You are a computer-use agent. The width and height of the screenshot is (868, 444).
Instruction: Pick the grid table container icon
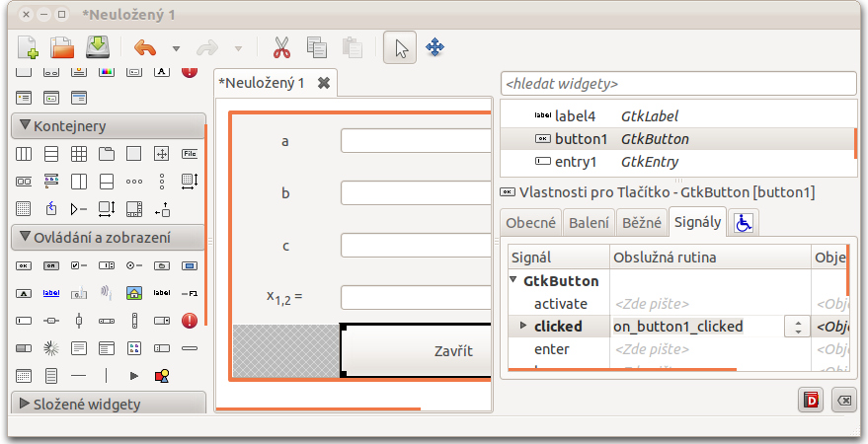[x=79, y=154]
